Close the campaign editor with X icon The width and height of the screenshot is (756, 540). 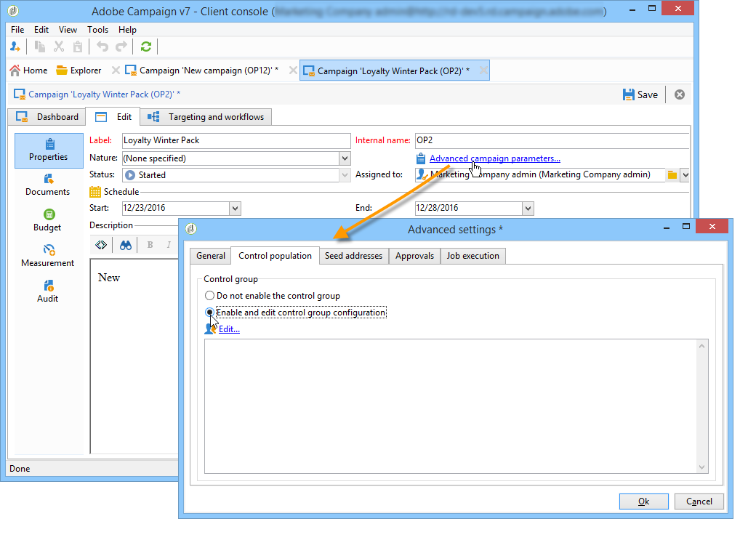click(680, 94)
